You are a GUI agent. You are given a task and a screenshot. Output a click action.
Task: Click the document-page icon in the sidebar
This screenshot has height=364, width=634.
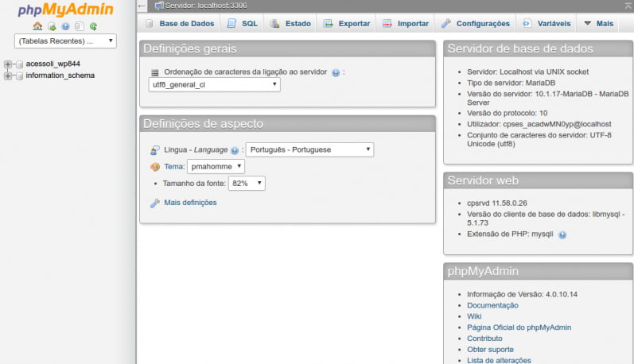click(x=80, y=26)
